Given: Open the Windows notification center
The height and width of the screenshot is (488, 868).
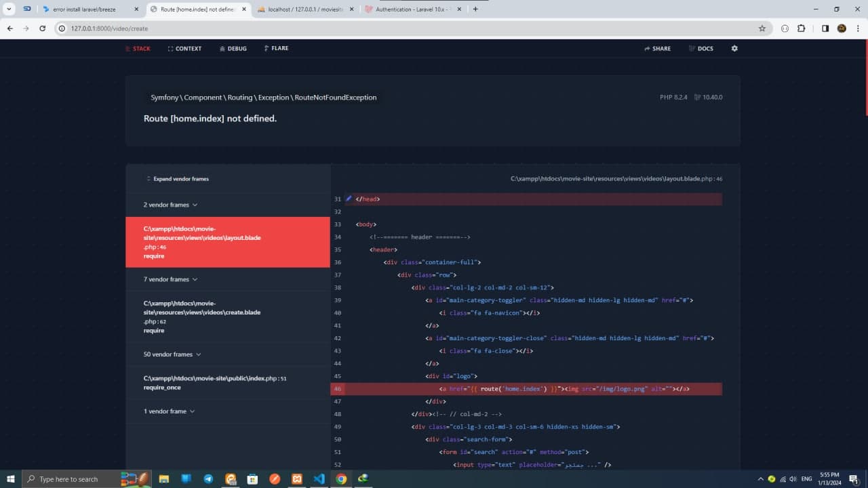Looking at the screenshot, I should (854, 479).
